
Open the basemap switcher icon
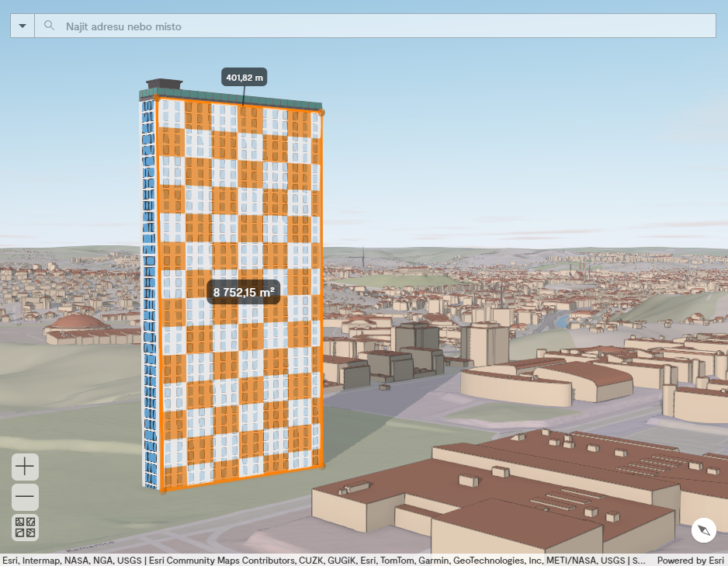tap(24, 527)
